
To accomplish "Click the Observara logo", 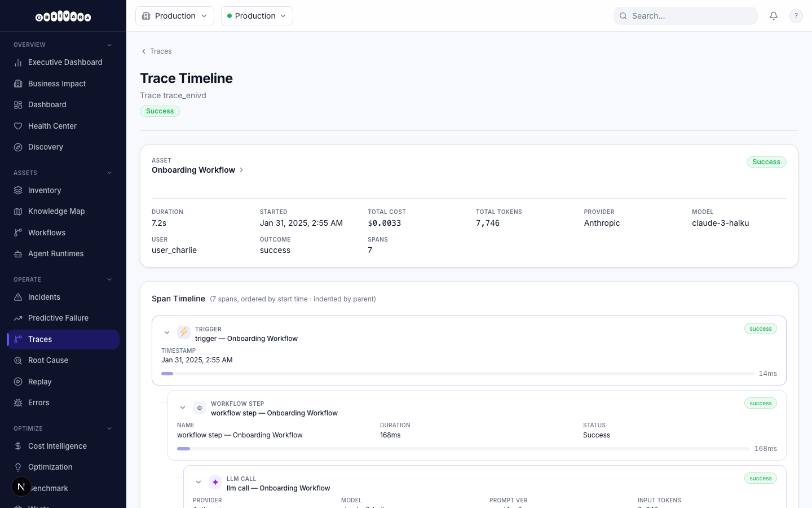I will (63, 16).
